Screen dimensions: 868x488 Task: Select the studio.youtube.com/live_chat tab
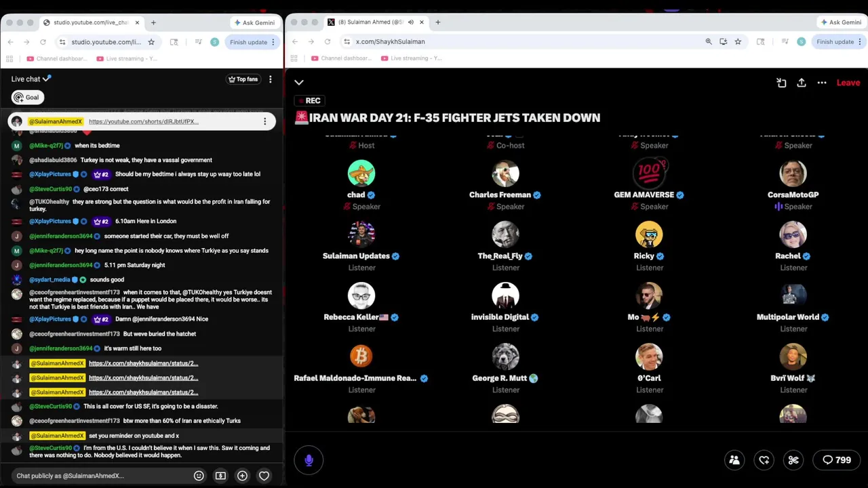[x=91, y=22]
